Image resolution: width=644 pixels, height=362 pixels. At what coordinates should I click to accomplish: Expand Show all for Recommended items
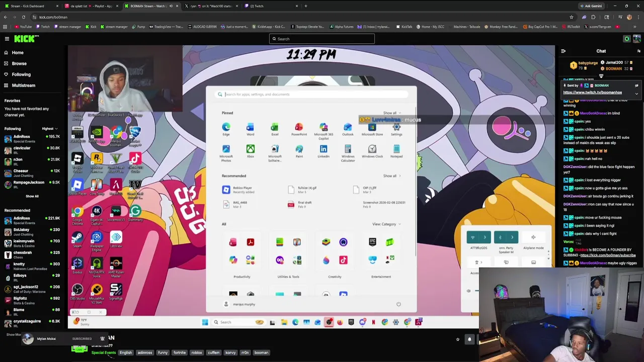click(391, 176)
